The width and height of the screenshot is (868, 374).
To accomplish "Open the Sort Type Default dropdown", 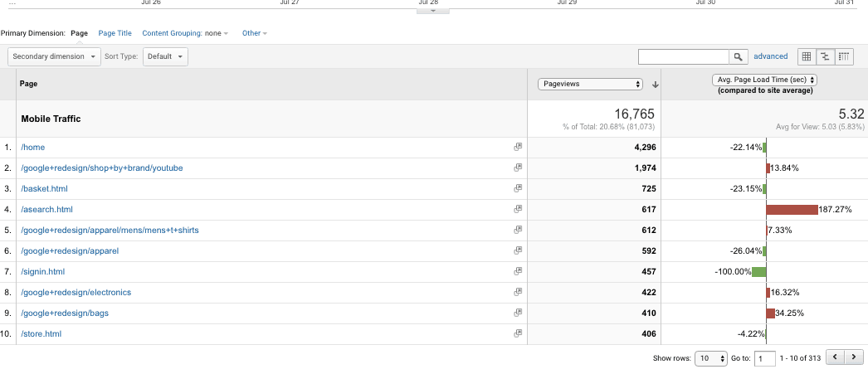I will (165, 56).
